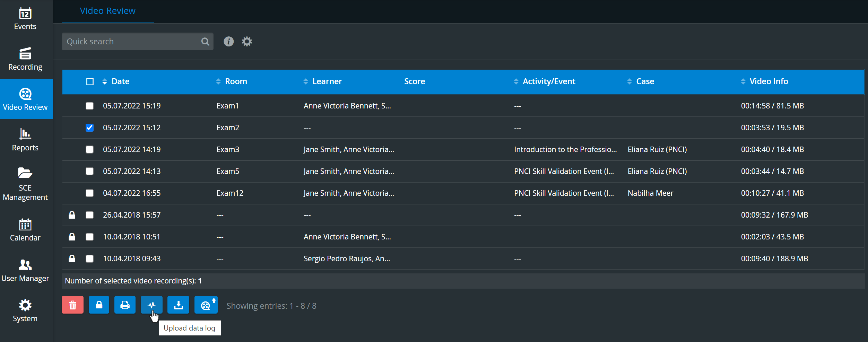Toggle the select-all checkbox in header
The width and height of the screenshot is (868, 342).
[x=90, y=81]
